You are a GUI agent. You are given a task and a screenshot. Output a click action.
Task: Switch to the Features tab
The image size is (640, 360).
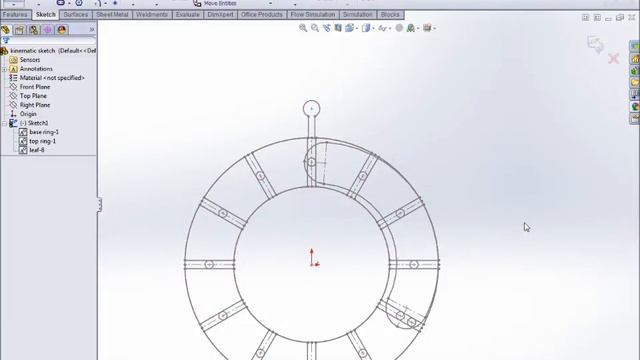pos(15,15)
